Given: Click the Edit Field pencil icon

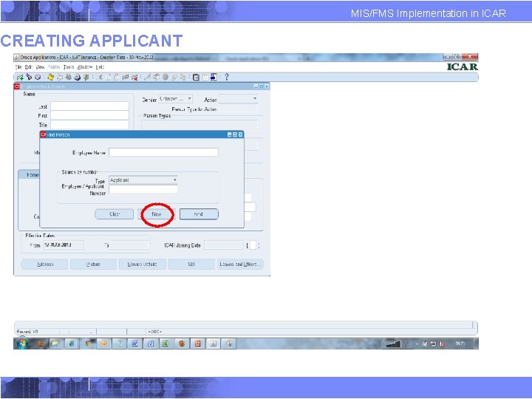Looking at the screenshot, I should pos(147,78).
